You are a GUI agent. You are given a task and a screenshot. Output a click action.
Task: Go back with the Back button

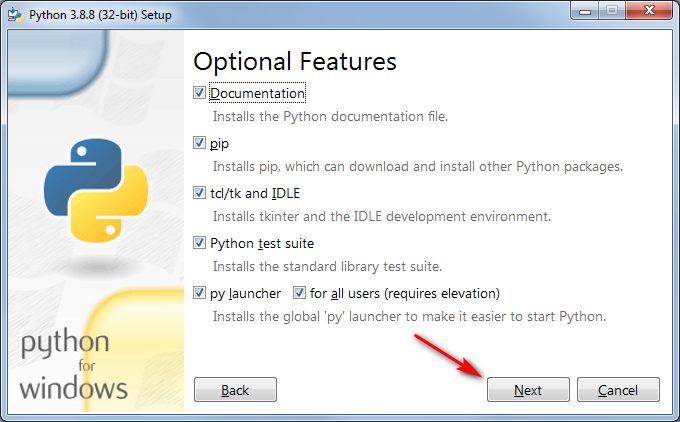coord(235,390)
